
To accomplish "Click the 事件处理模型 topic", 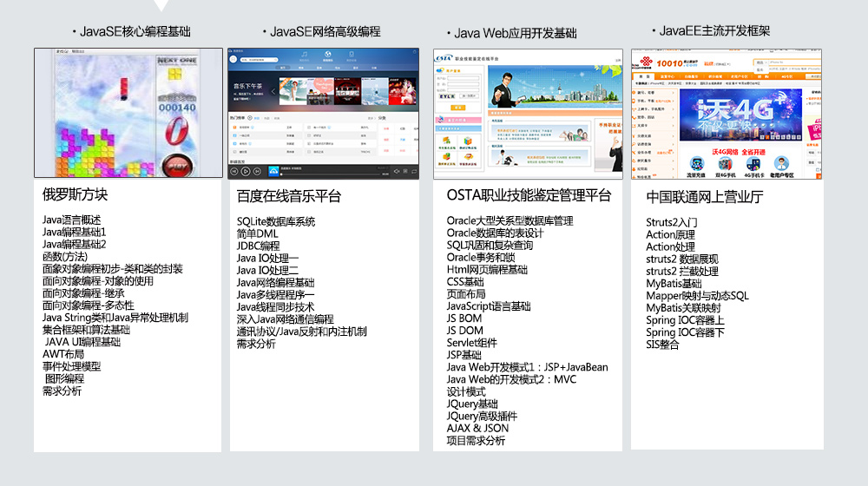I will (x=72, y=366).
